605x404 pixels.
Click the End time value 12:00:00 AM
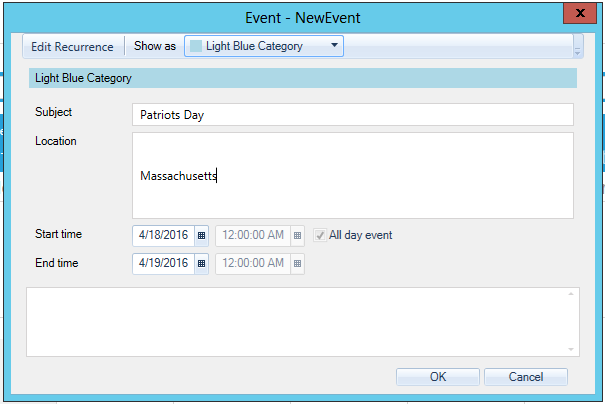(253, 264)
